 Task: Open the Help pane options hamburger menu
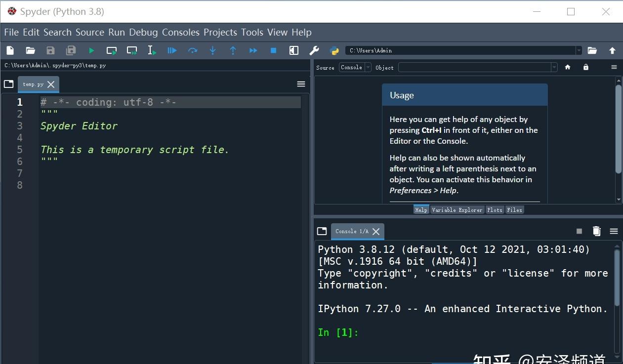614,67
